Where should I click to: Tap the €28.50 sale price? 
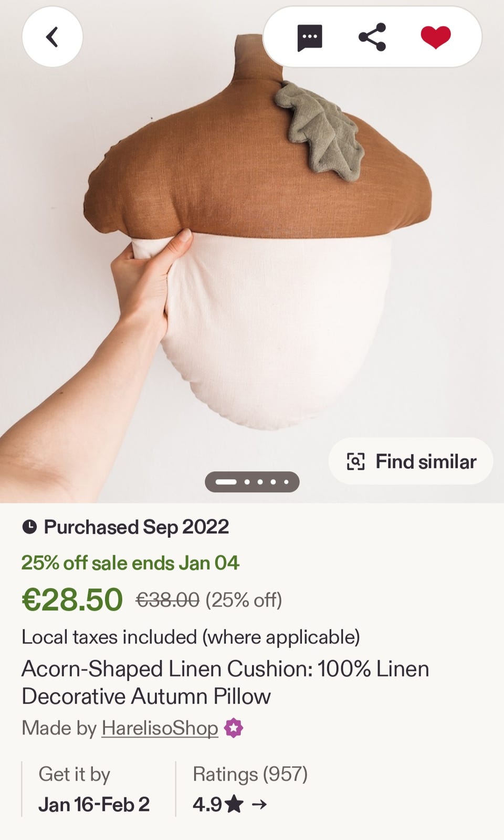(x=72, y=600)
